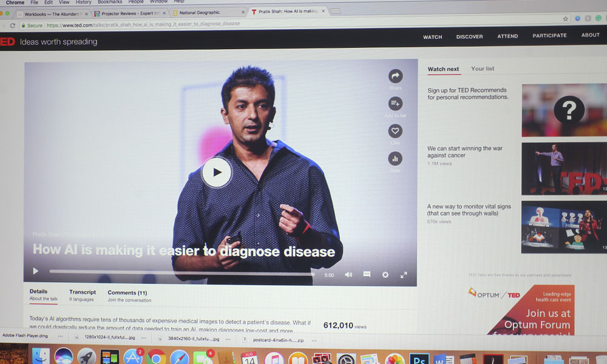Switch to the Transcript tab
The image size is (607, 364).
pyautogui.click(x=83, y=292)
